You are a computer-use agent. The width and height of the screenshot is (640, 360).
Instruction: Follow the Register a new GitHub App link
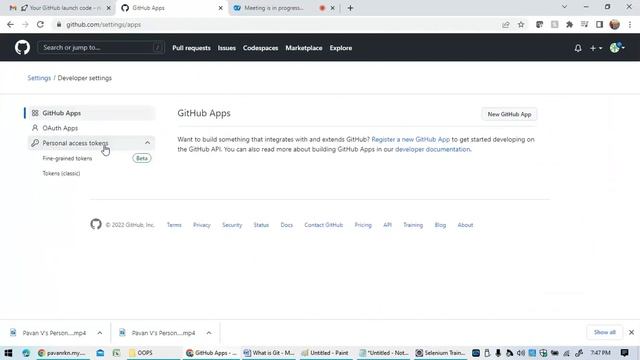[x=411, y=140]
